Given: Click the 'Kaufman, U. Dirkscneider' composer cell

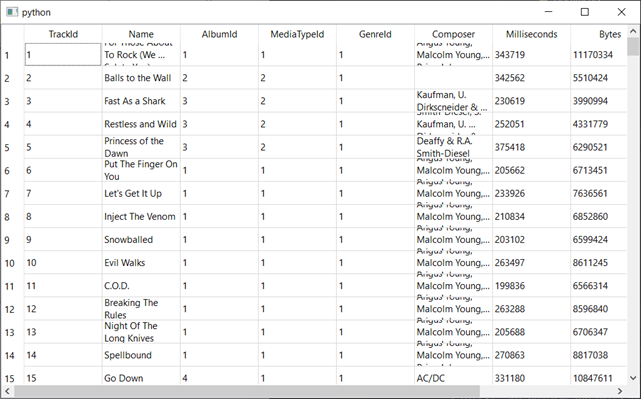Looking at the screenshot, I should tap(453, 101).
